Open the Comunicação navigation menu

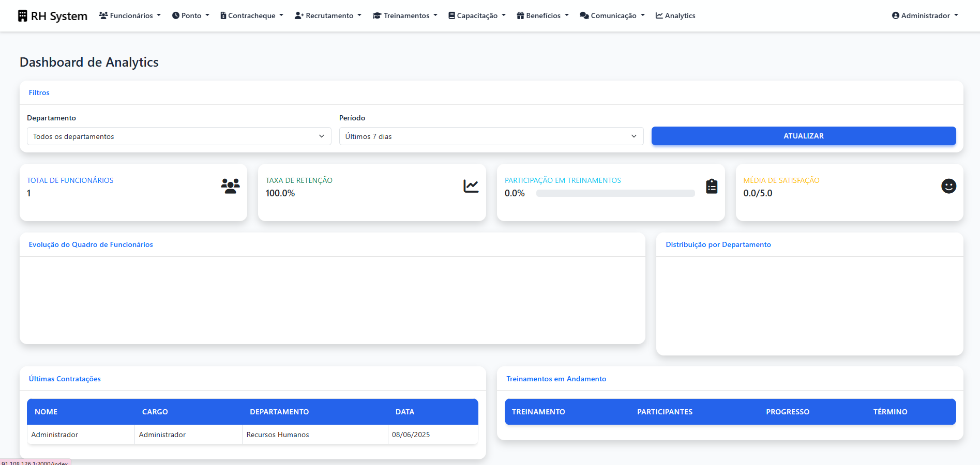[612, 16]
